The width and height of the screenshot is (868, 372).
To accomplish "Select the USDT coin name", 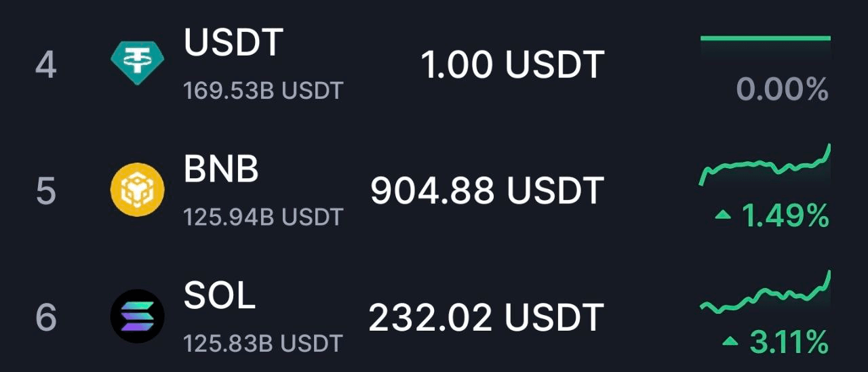I will coord(233,44).
